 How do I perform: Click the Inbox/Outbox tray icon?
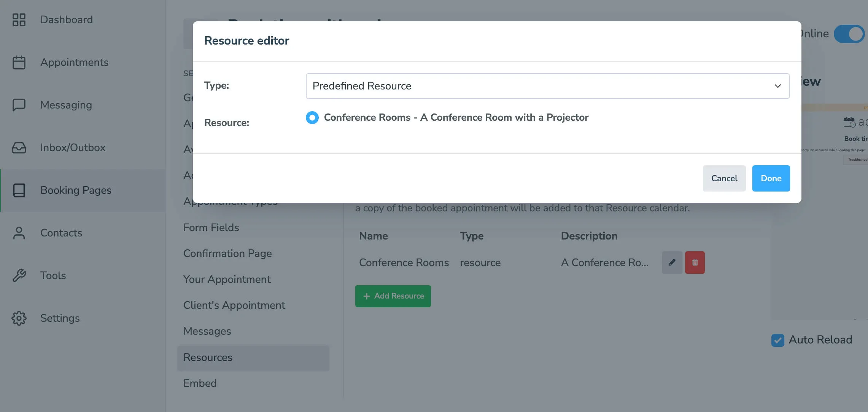click(19, 148)
